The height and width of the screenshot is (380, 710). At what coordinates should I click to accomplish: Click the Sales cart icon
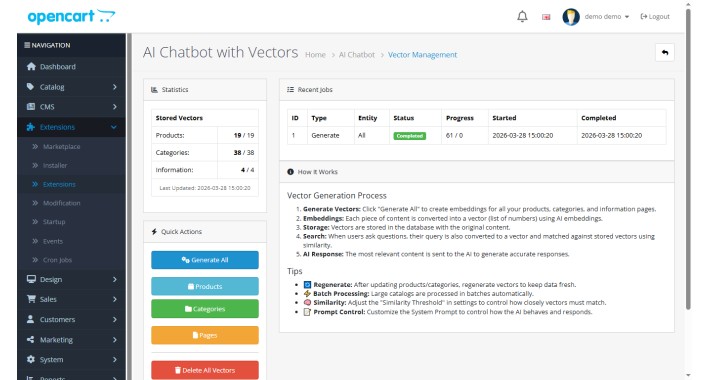pos(31,299)
